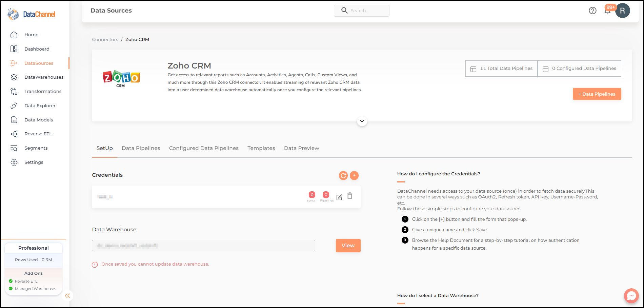The image size is (644, 308).
Task: Open Transformations from sidebar
Action: tap(43, 92)
